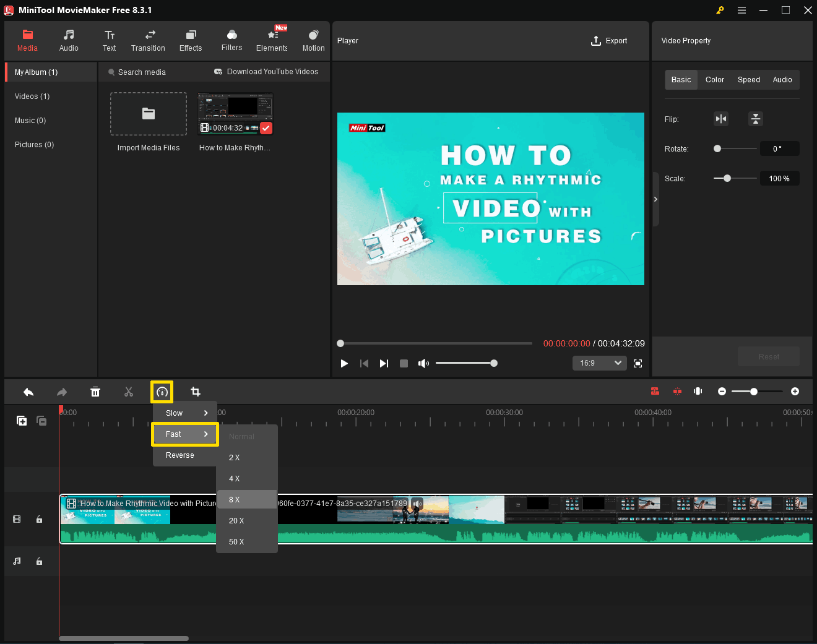This screenshot has height=644, width=817.
Task: Select the Transition tool in the top ribbon
Action: click(x=148, y=40)
